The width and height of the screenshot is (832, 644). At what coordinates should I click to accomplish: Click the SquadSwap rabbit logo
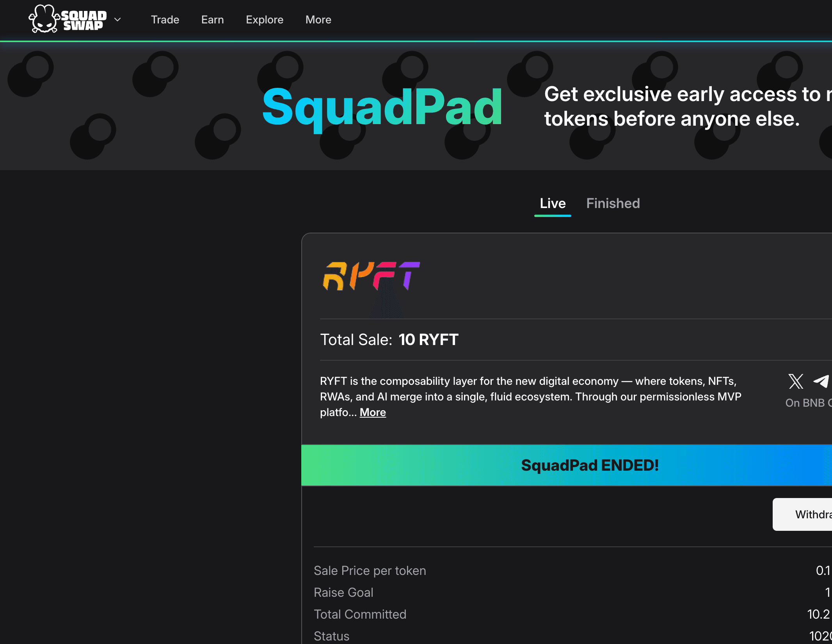(68, 19)
